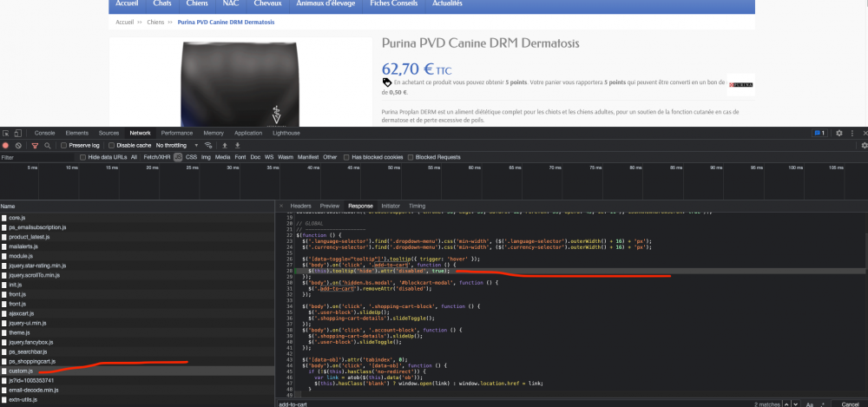Click the network filter funnel icon
This screenshot has width=868, height=407.
(x=36, y=145)
